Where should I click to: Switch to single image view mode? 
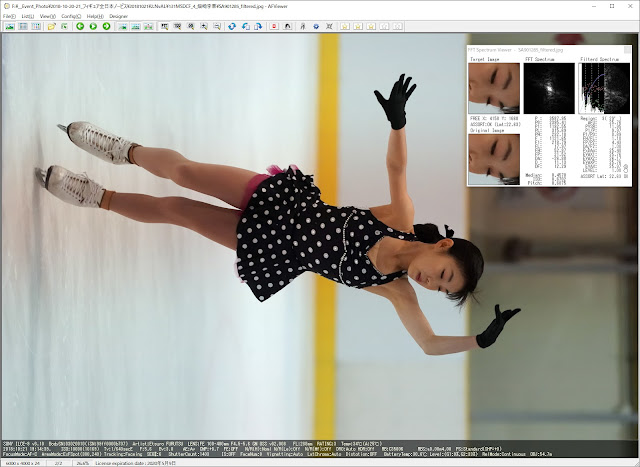click(x=10, y=26)
